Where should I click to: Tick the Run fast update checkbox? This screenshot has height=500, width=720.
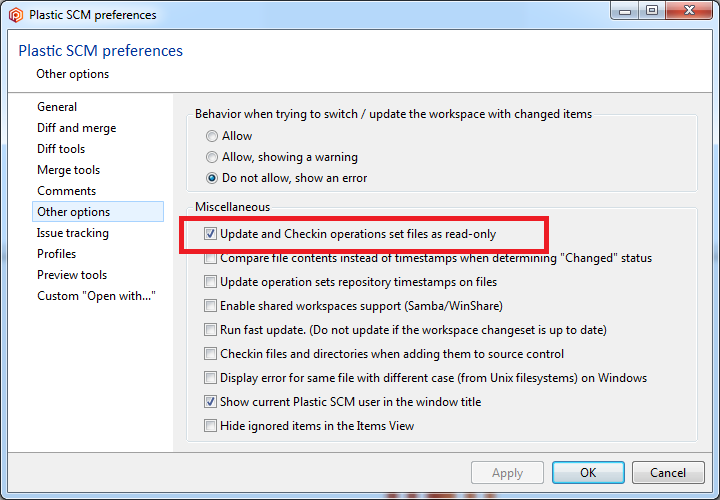pos(210,330)
